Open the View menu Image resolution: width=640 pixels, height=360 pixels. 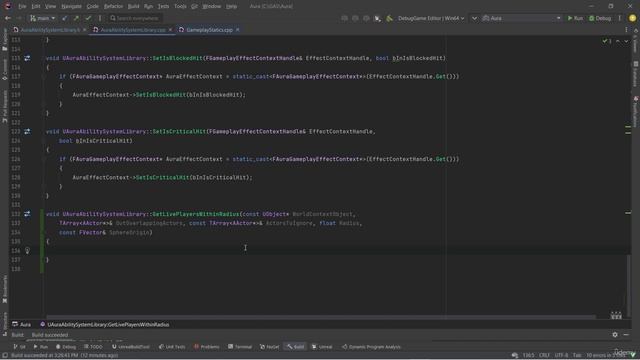coord(50,6)
